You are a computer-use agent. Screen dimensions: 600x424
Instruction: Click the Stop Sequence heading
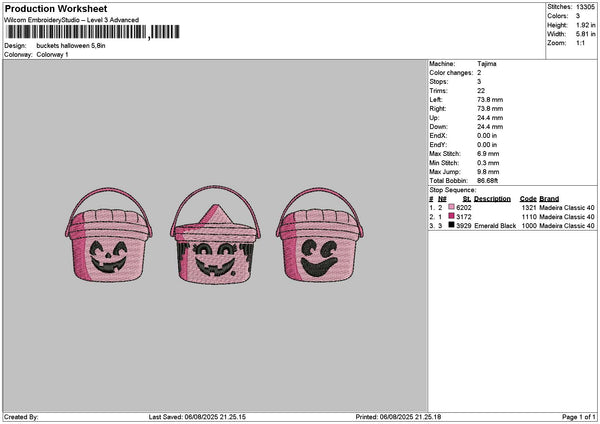(453, 188)
